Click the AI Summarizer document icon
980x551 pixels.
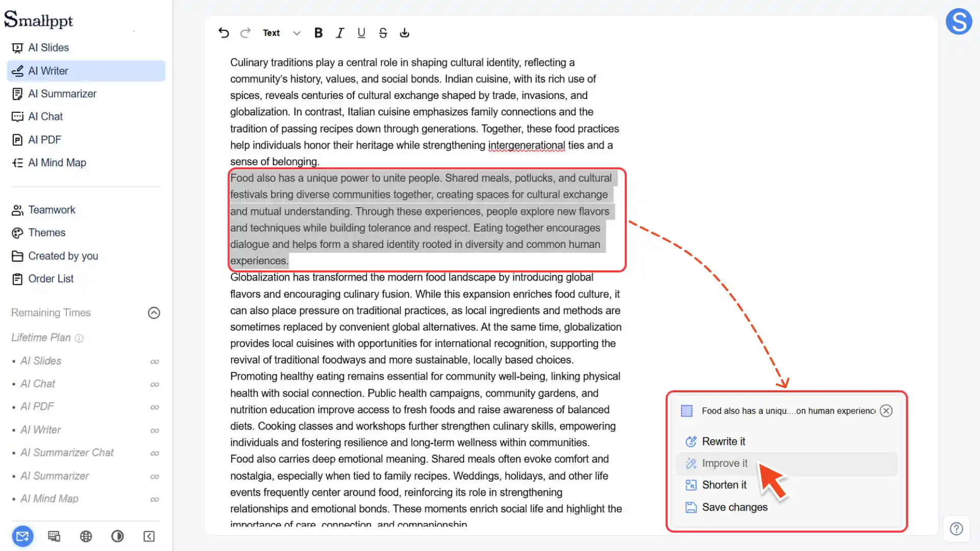pyautogui.click(x=17, y=94)
